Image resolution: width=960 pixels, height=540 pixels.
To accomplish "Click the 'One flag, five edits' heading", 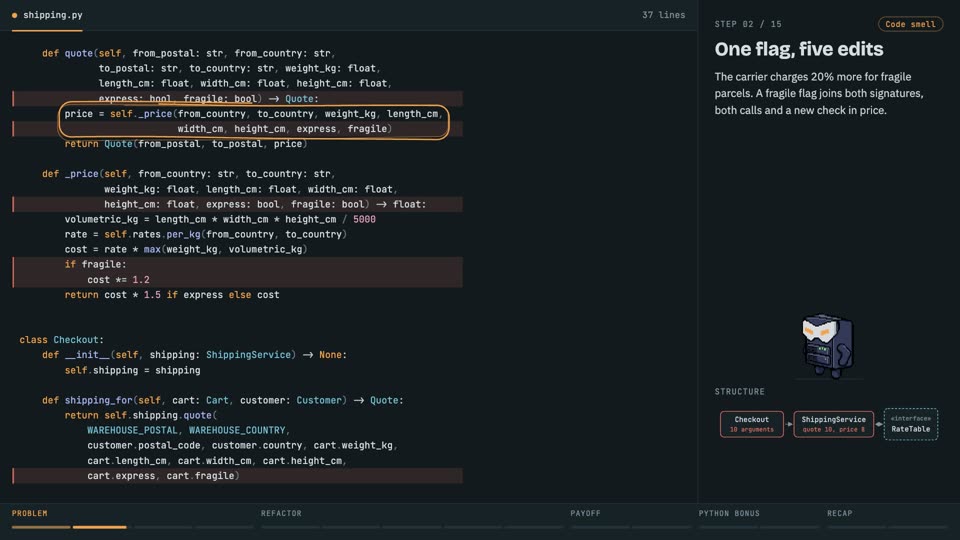I will (798, 49).
